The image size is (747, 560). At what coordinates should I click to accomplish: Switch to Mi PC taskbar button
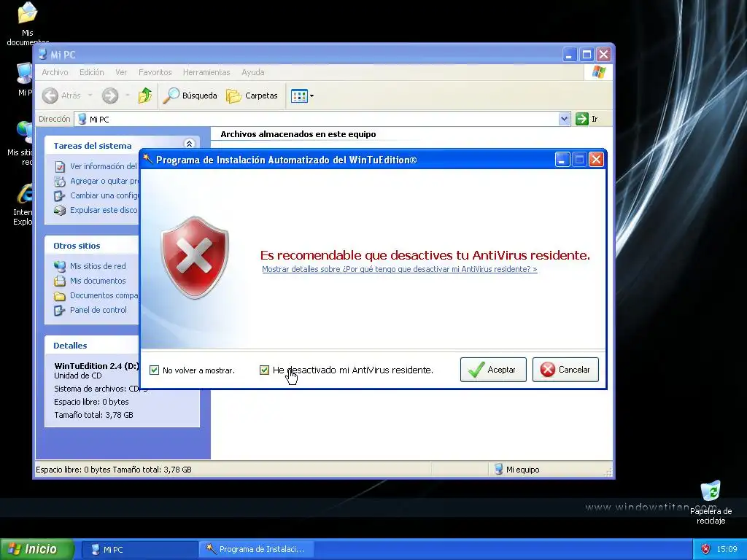pyautogui.click(x=139, y=550)
